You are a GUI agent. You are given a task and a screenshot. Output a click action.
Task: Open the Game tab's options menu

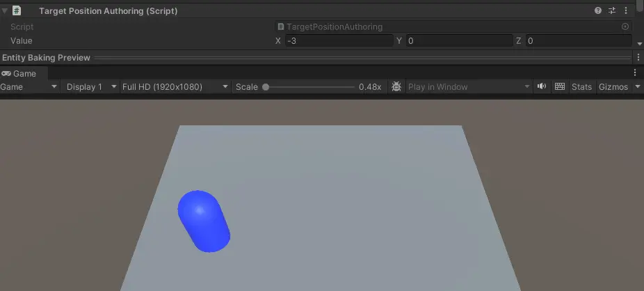[x=635, y=72]
